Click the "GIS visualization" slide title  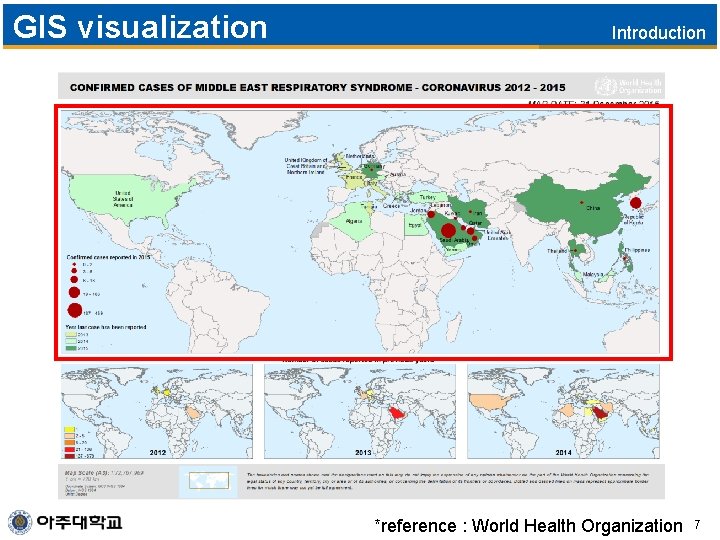(x=140, y=27)
